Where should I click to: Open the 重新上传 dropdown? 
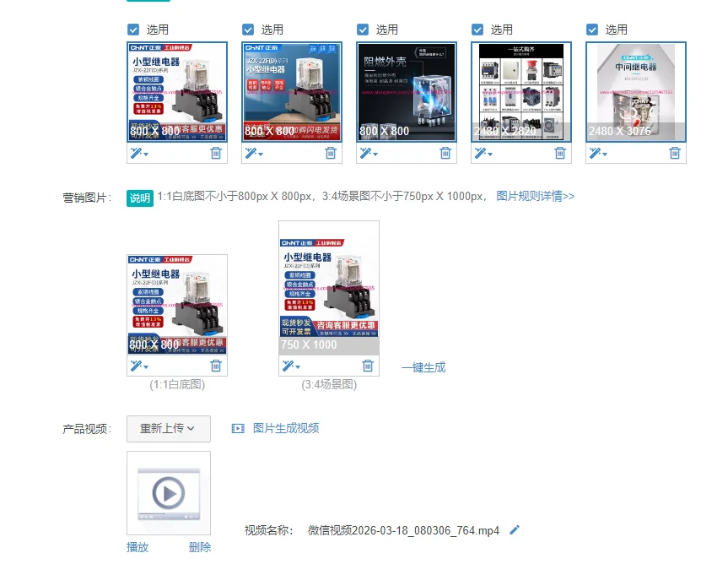(169, 428)
